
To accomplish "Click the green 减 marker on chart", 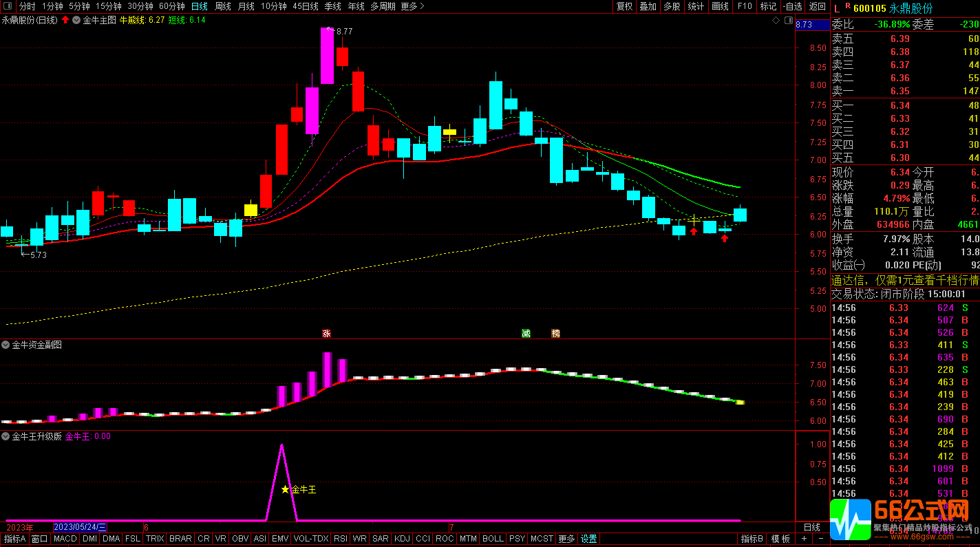I will pyautogui.click(x=526, y=334).
